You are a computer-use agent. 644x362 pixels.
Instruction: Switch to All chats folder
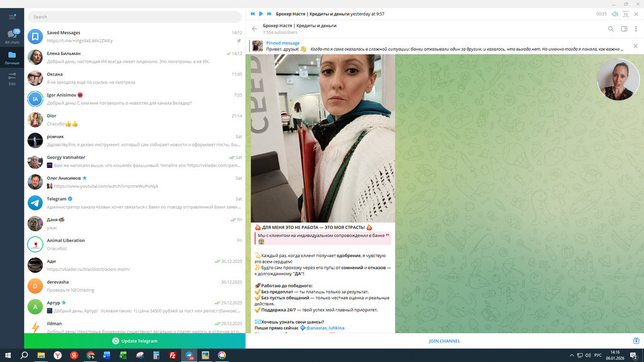pos(12,36)
